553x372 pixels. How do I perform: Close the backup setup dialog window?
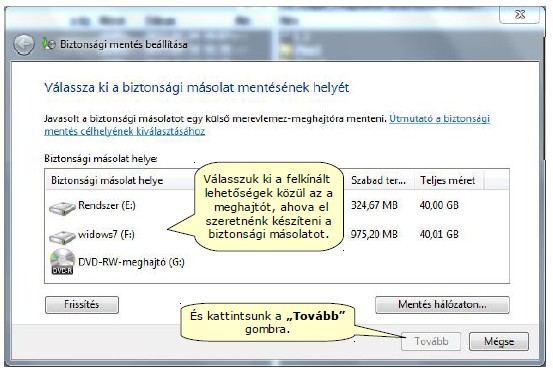(x=519, y=14)
